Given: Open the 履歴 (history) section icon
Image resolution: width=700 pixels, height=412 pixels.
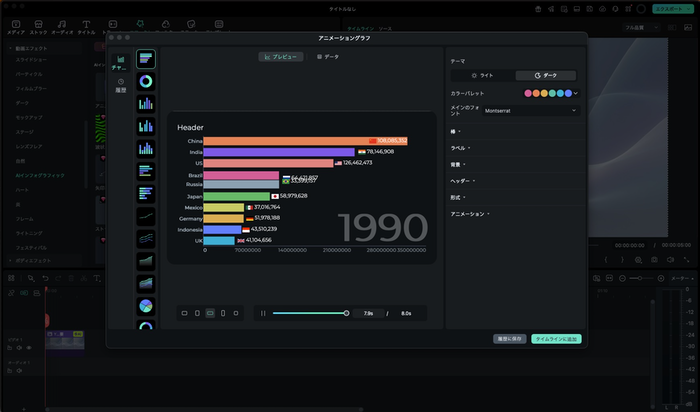Looking at the screenshot, I should pyautogui.click(x=121, y=84).
